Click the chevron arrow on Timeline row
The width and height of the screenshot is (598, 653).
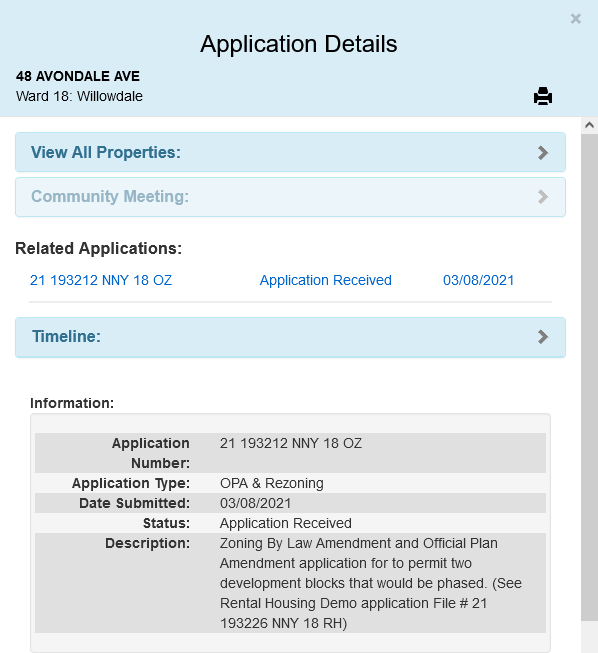[x=543, y=336]
